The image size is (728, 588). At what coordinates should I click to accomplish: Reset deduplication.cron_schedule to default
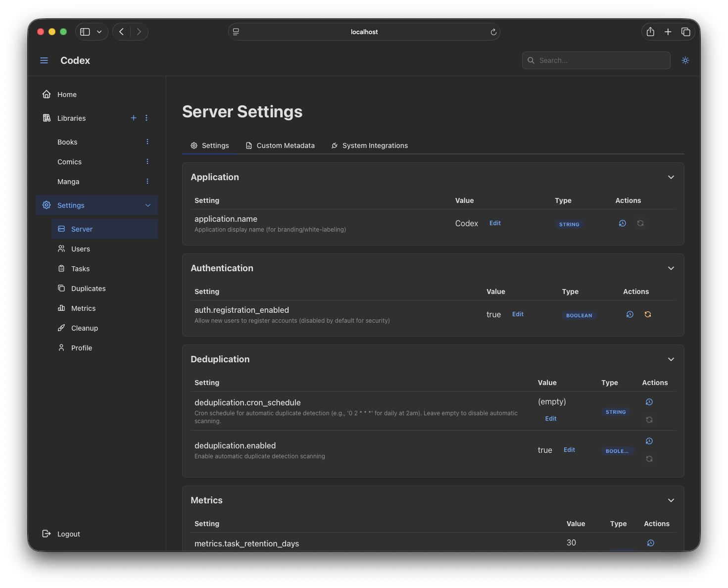[649, 419]
